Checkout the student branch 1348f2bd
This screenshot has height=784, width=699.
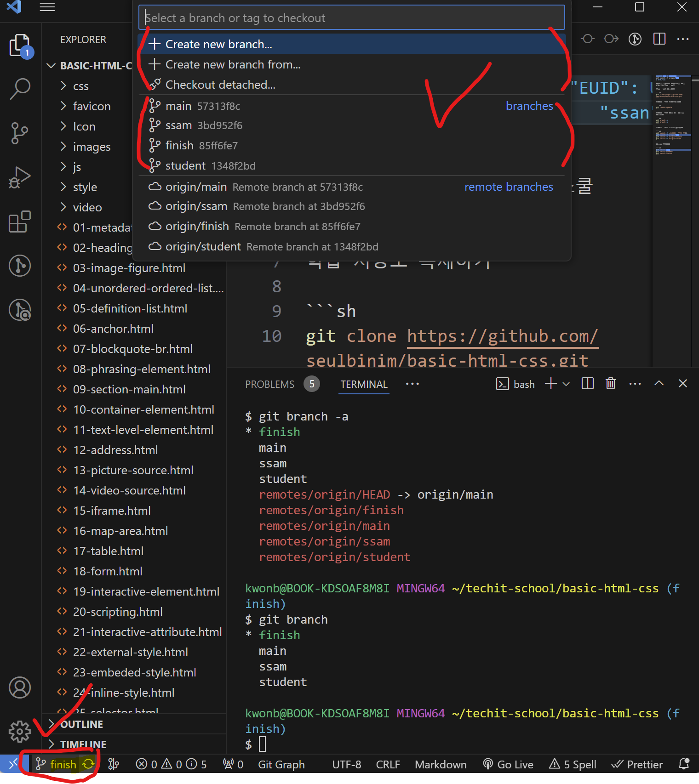(x=352, y=166)
